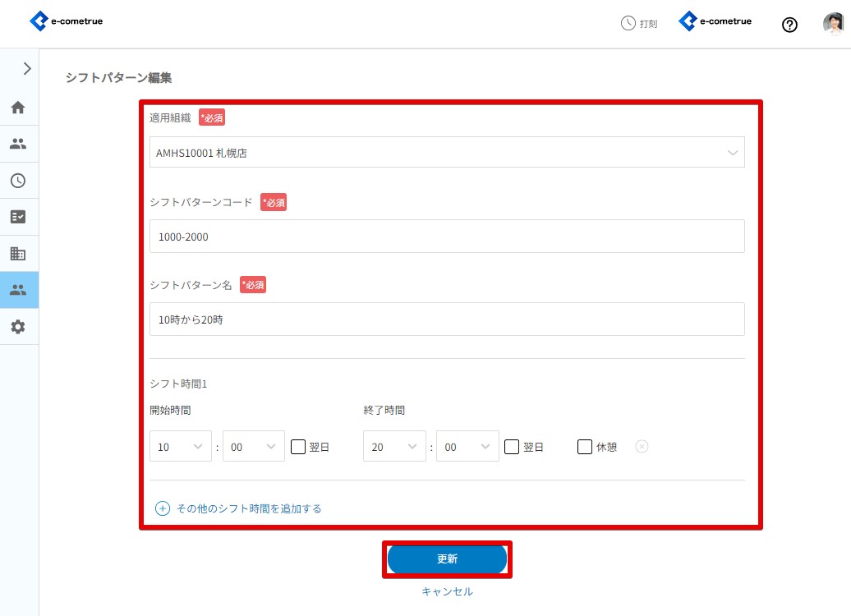Open the user profile avatar
851x616 pixels.
tap(833, 24)
